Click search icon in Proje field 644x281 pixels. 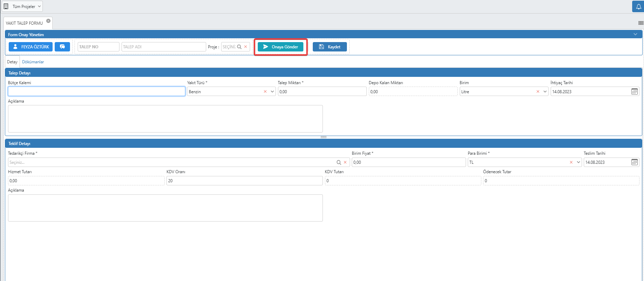tap(239, 47)
